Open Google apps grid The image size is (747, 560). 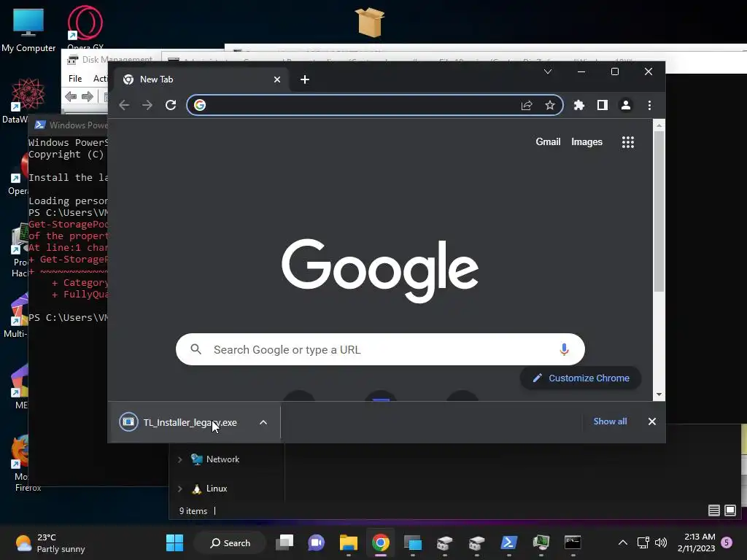coord(628,142)
